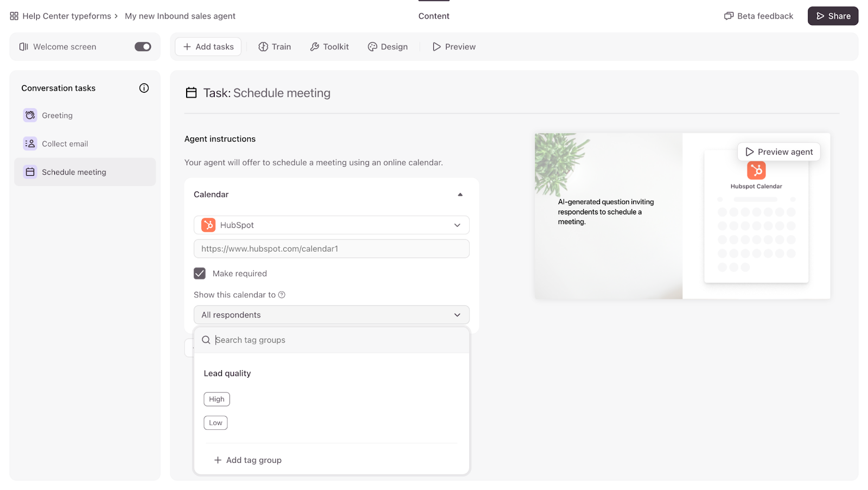Click the Search tag groups field

click(x=336, y=340)
